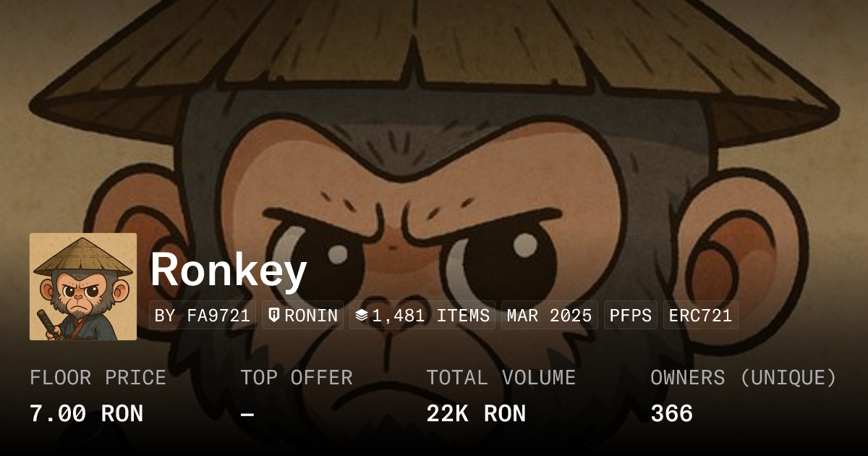The width and height of the screenshot is (868, 456).
Task: Click the top offer dash value
Action: click(247, 414)
